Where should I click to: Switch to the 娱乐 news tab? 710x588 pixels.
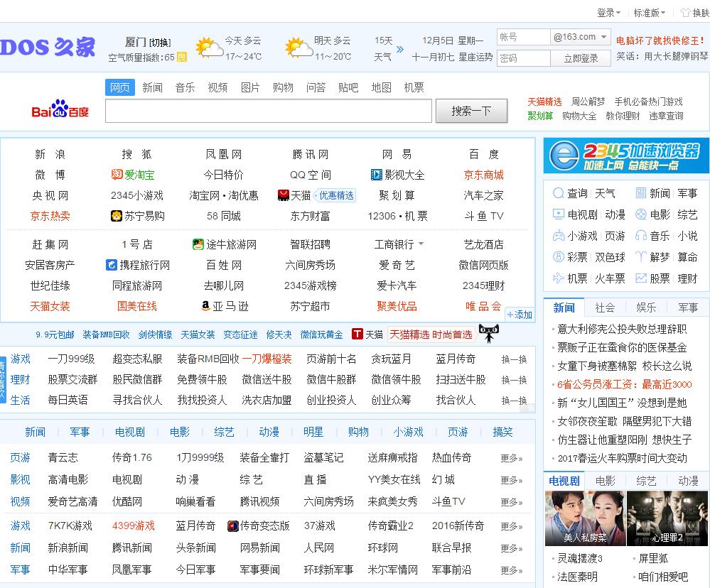[x=646, y=307]
